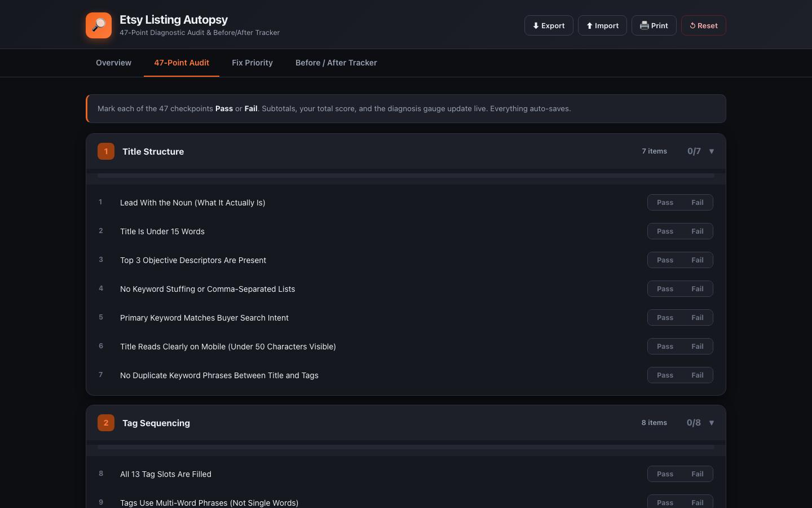Viewport: 812px width, 508px height.
Task: Pass 'Primary Keyword Matches Buyer Search Intent'
Action: 665,318
